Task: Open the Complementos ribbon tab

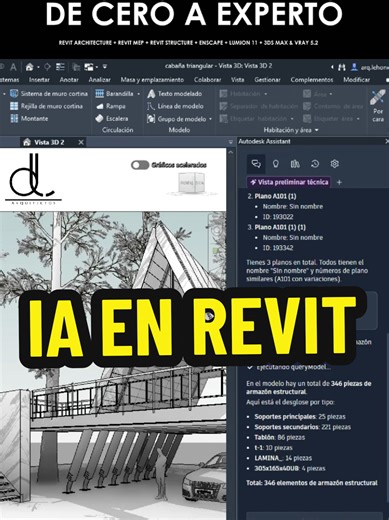Action: click(x=312, y=80)
